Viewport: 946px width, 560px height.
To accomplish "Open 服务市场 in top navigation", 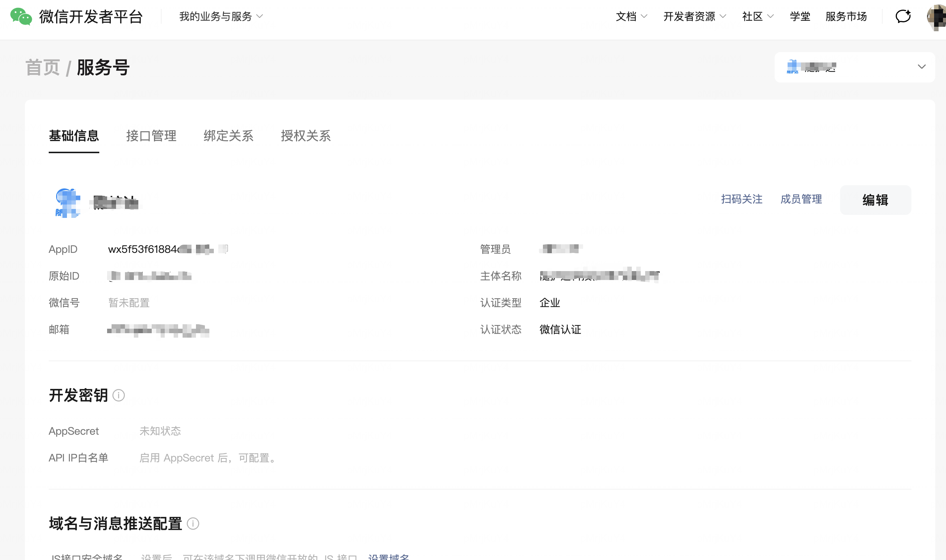I will pyautogui.click(x=846, y=17).
